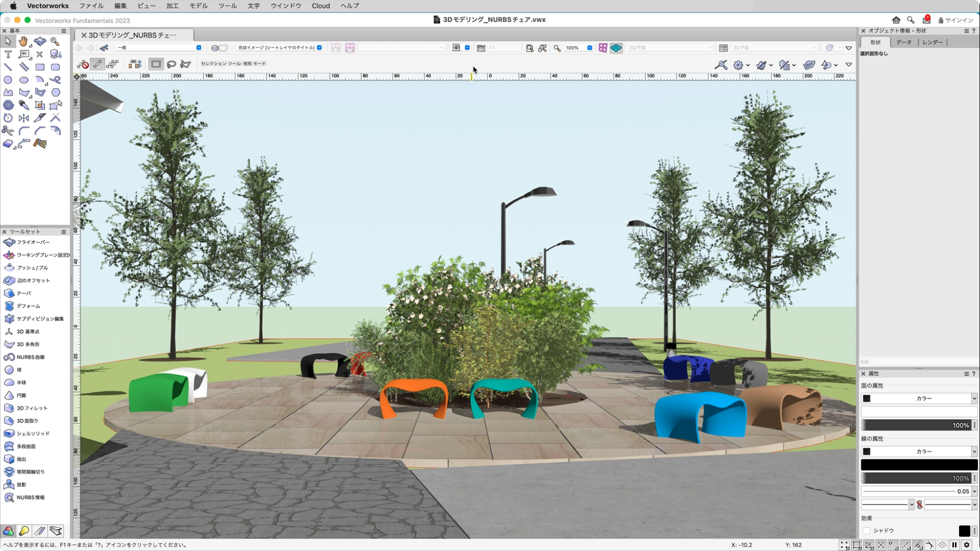Viewport: 980px width, 551px height.
Task: Open pen attribute カラー dropdown
Action: coord(919,451)
